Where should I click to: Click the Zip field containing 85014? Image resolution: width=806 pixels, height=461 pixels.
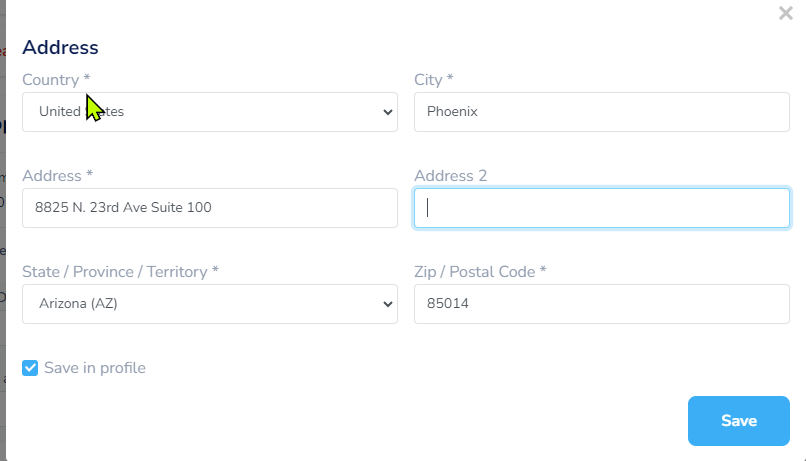[x=601, y=304]
